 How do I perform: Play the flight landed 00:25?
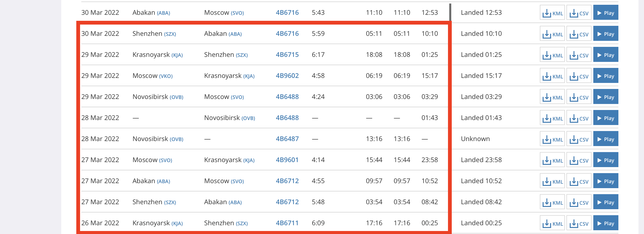pos(606,223)
